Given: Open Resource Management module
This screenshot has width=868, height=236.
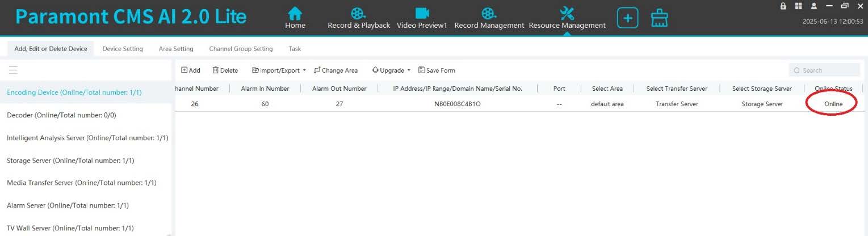Looking at the screenshot, I should click(x=567, y=18).
